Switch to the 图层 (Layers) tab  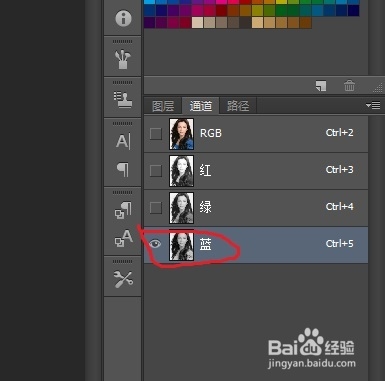pyautogui.click(x=163, y=106)
